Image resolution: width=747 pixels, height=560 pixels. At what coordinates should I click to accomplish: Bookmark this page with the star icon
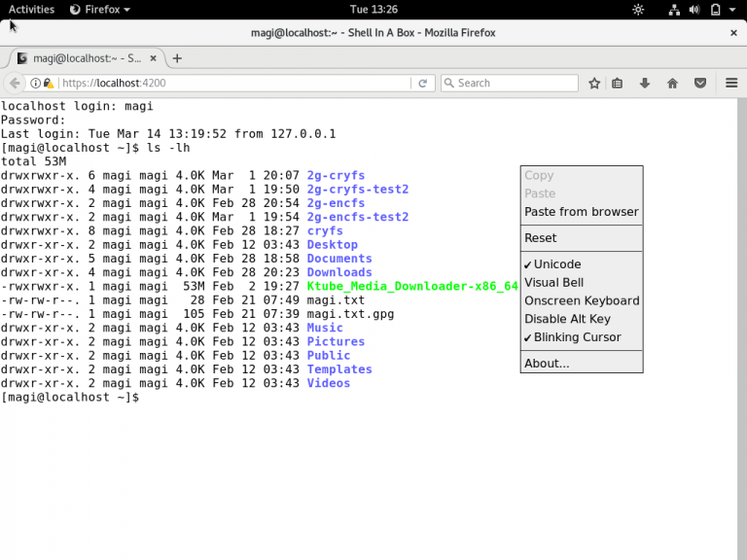pos(594,84)
